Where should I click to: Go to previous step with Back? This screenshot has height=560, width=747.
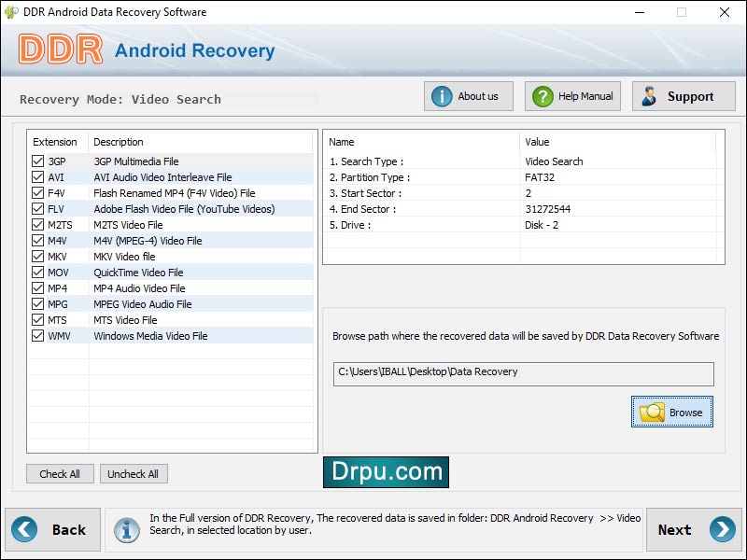[x=53, y=529]
